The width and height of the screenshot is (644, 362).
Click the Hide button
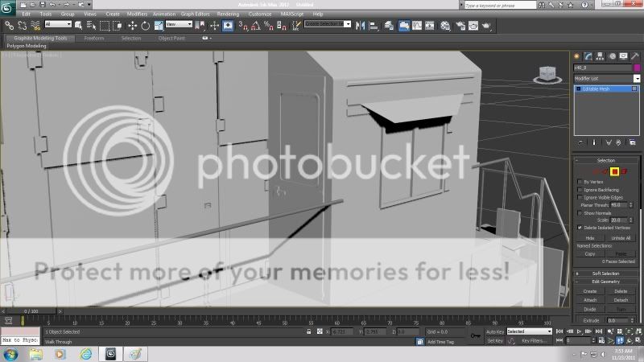[x=590, y=238]
